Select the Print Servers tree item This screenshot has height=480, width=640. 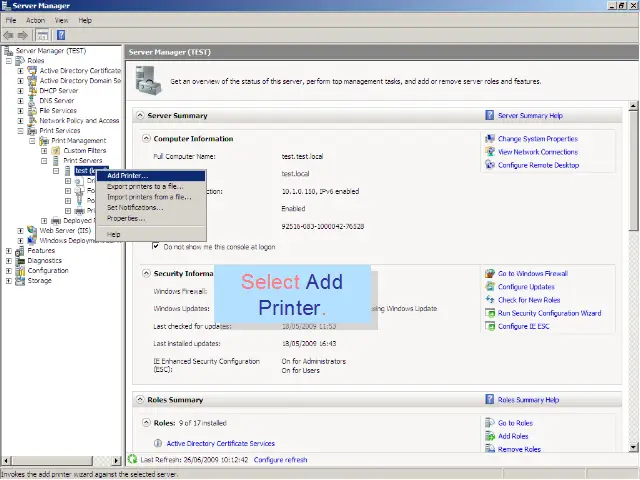[83, 161]
